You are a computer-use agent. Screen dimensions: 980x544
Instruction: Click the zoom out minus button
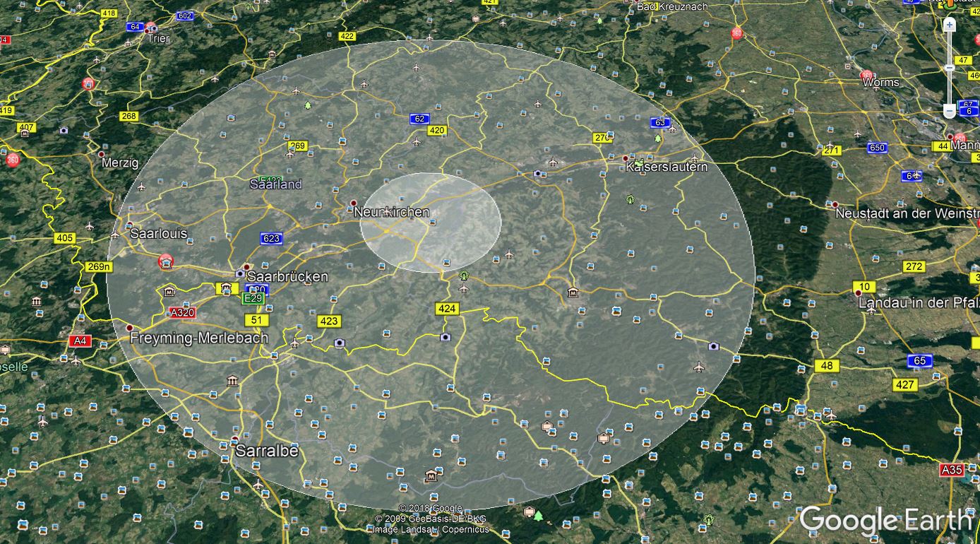950,111
